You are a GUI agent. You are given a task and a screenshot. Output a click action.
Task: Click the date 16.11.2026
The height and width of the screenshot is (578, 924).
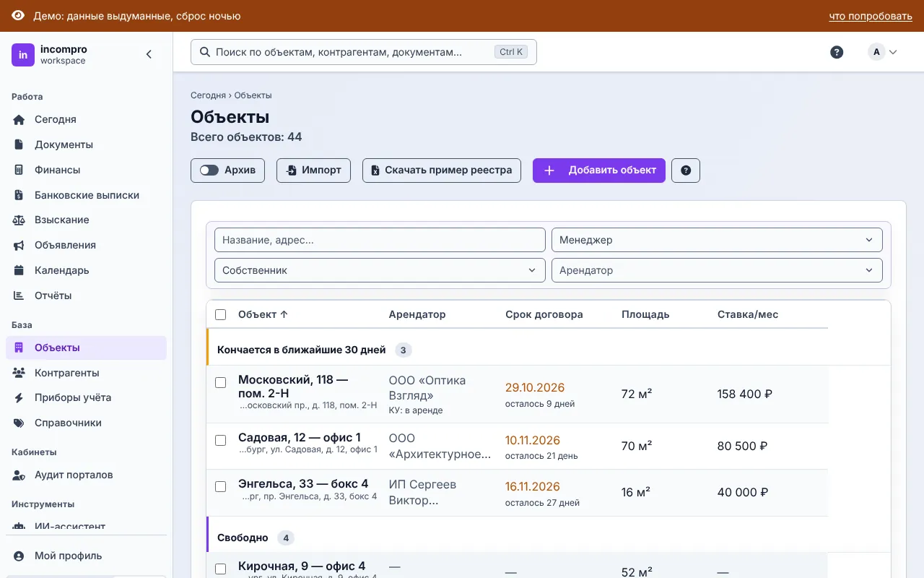(x=533, y=486)
